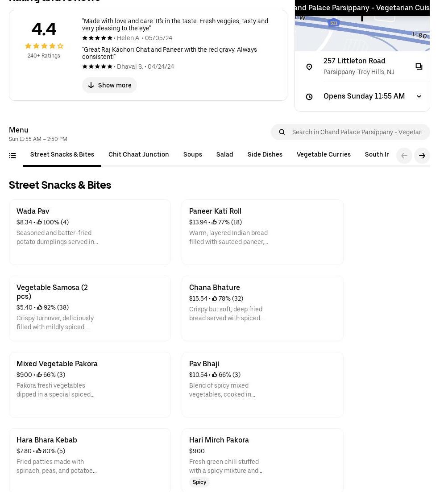This screenshot has width=448, height=492.
Task: Select the Soups tab
Action: (192, 154)
